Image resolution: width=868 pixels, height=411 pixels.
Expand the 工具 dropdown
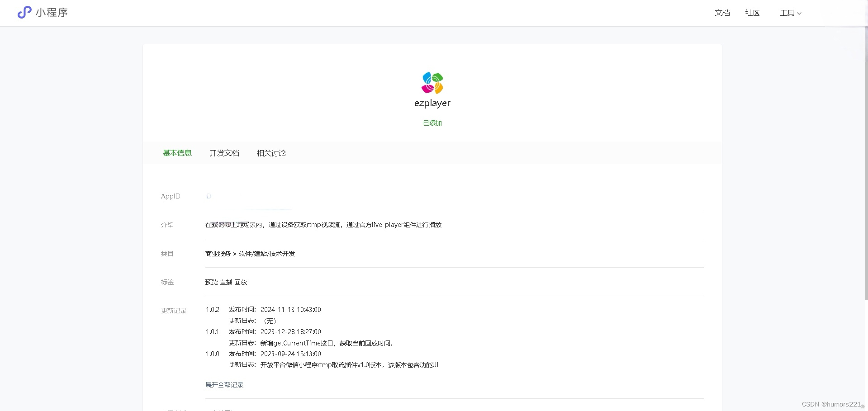[790, 13]
